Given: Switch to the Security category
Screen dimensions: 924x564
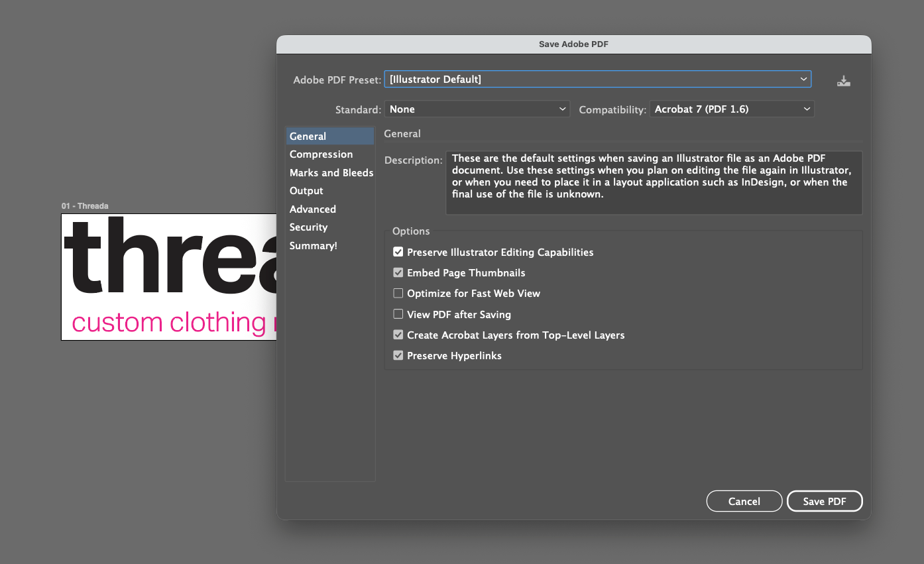Looking at the screenshot, I should pos(330,227).
